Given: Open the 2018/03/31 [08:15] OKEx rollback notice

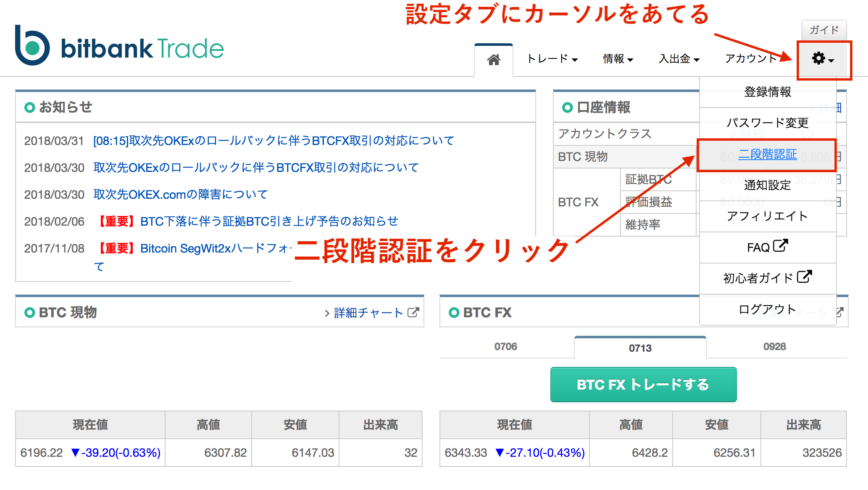Looking at the screenshot, I should [x=274, y=141].
